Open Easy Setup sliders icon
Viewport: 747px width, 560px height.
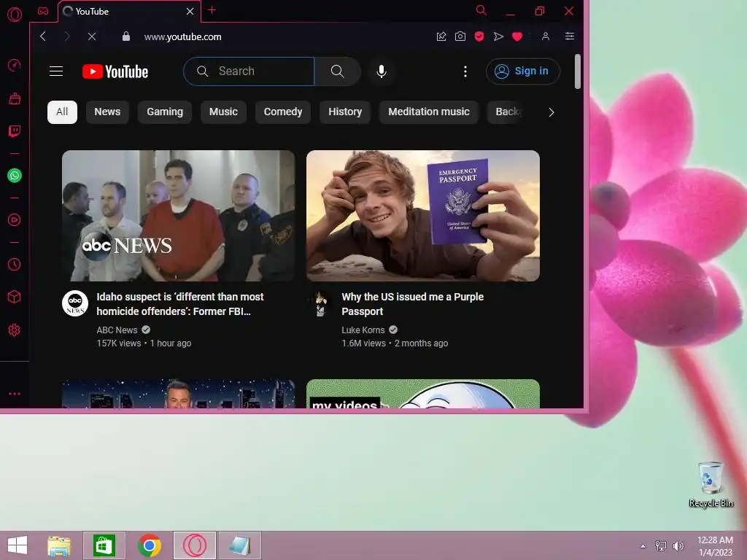pyautogui.click(x=569, y=36)
